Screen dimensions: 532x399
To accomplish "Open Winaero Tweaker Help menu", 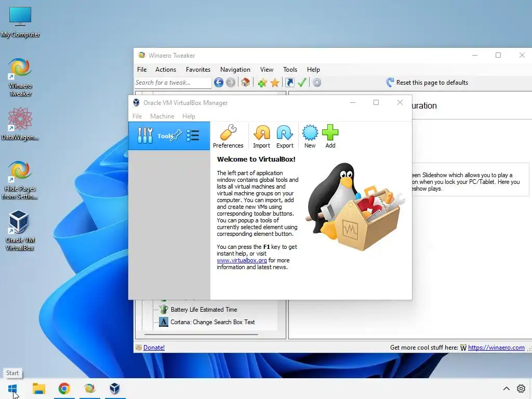I will point(313,70).
